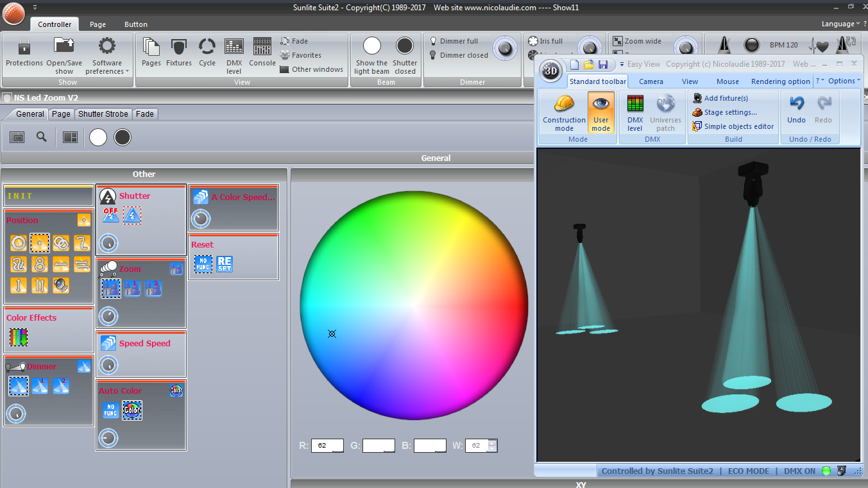Click the R value input field

tap(327, 446)
